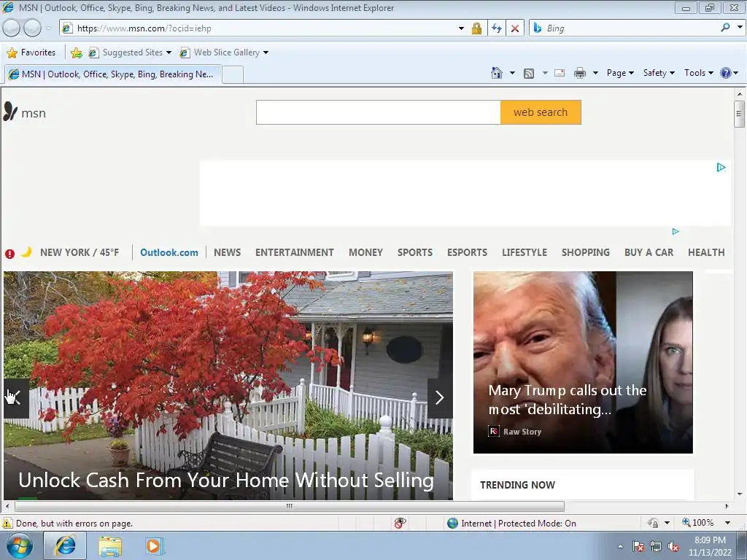Open the Safety menu
Viewport: 747px width, 560px height.
pyautogui.click(x=659, y=73)
